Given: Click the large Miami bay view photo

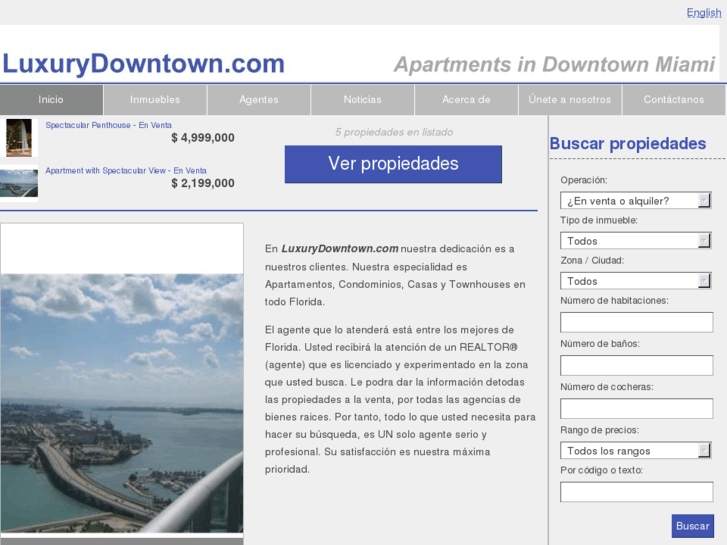Looking at the screenshot, I should 122,403.
